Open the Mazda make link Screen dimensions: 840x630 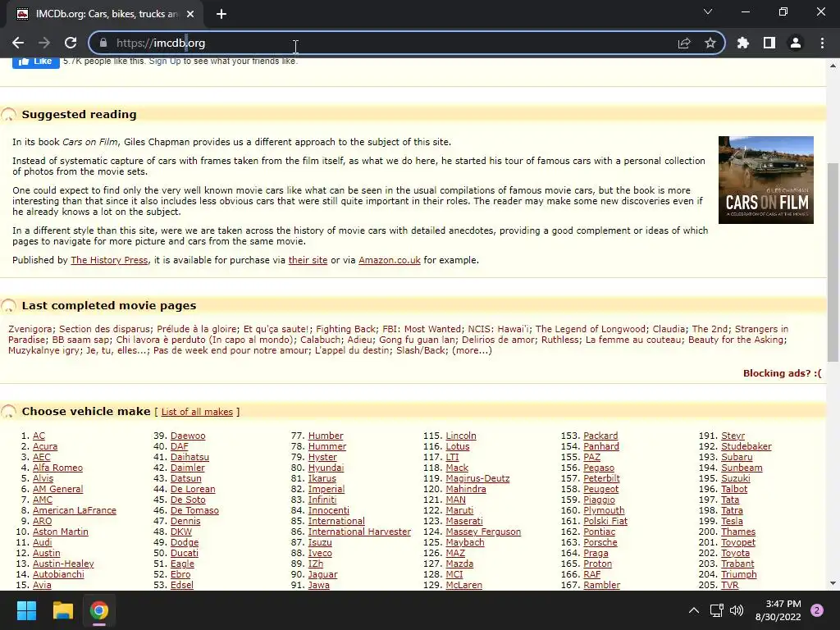click(459, 564)
